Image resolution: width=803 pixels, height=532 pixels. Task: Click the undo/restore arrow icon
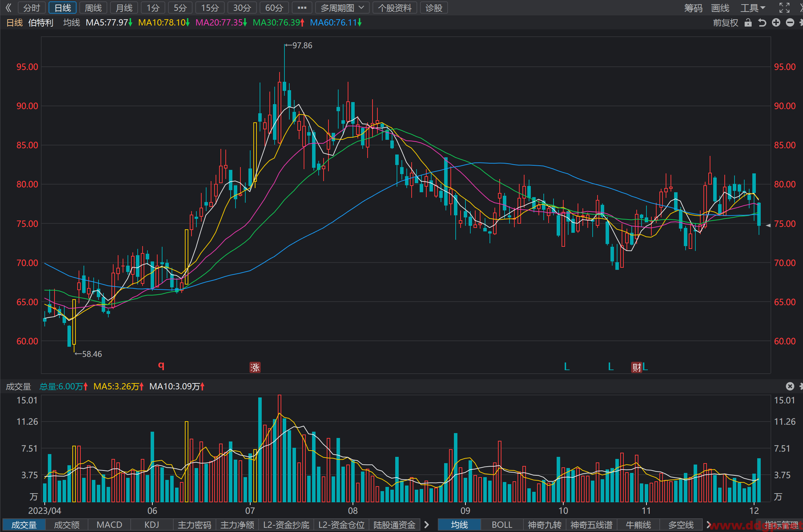pyautogui.click(x=762, y=23)
